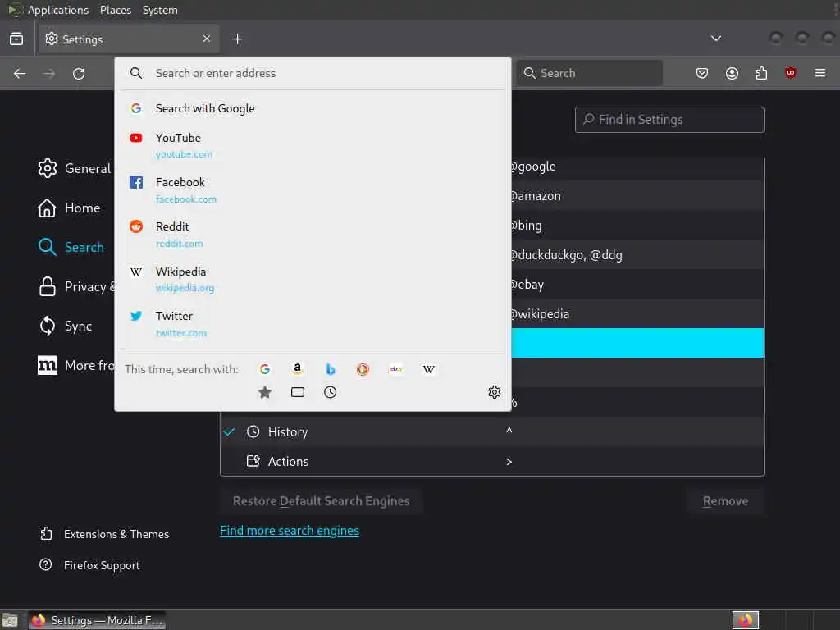
Task: Close the Settings tab
Action: [x=206, y=39]
